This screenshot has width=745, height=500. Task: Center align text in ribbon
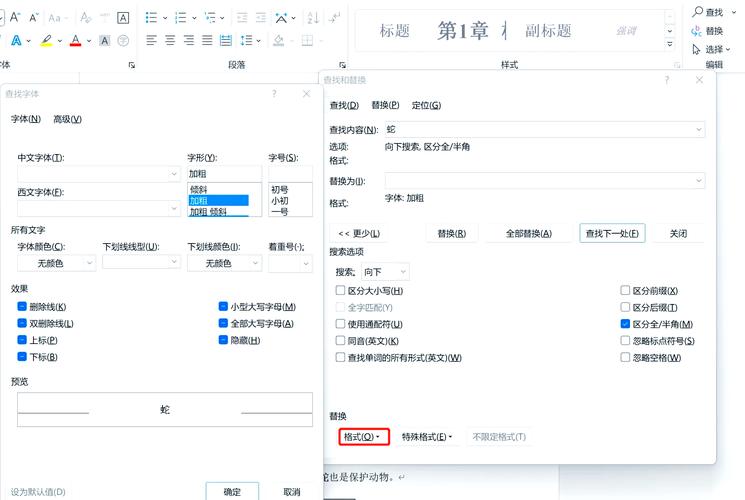170,41
